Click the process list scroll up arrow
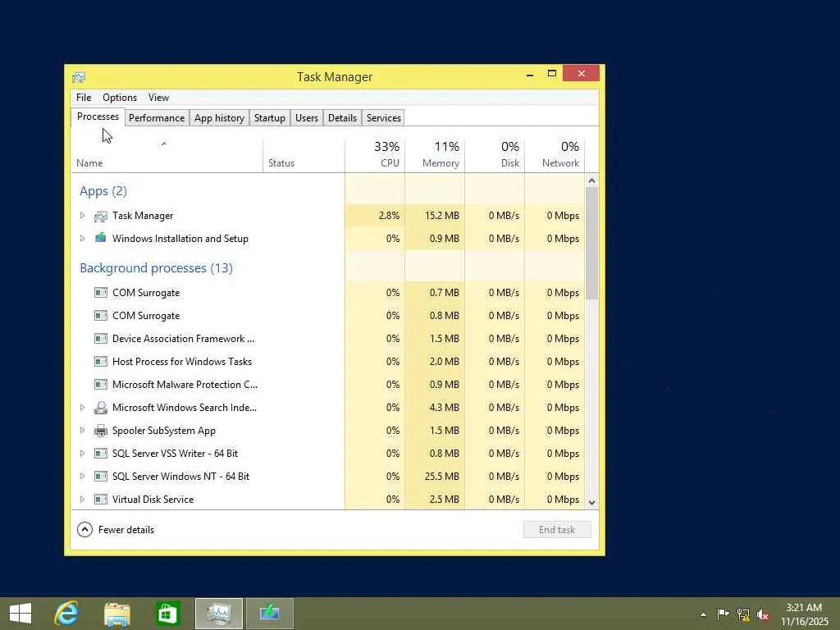Screen dimensions: 840x630 pos(591,180)
